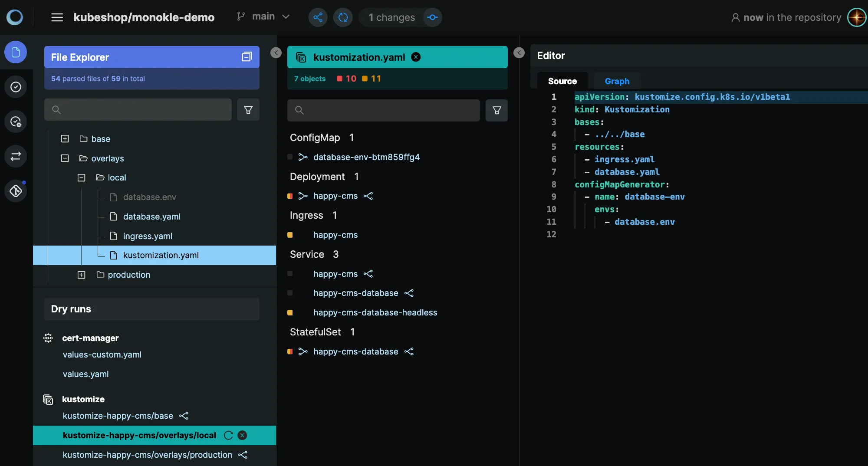This screenshot has width=868, height=466.
Task: Close the kustomization.yaml preview
Action: coord(416,57)
